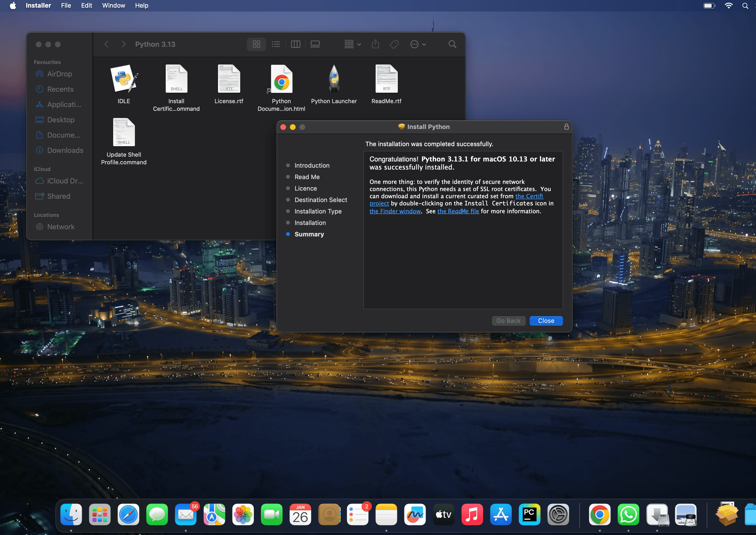Image resolution: width=756 pixels, height=535 pixels.
Task: Open AirDrop in Finder sidebar
Action: pos(59,74)
